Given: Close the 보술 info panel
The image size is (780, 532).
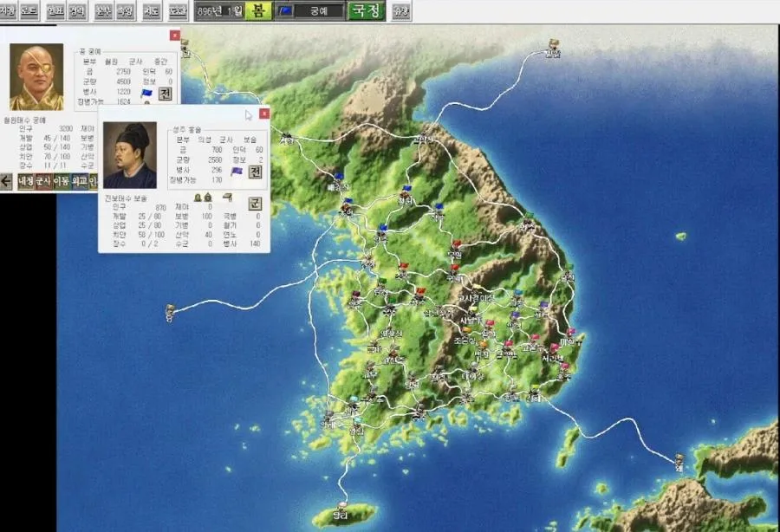Looking at the screenshot, I should click(264, 114).
